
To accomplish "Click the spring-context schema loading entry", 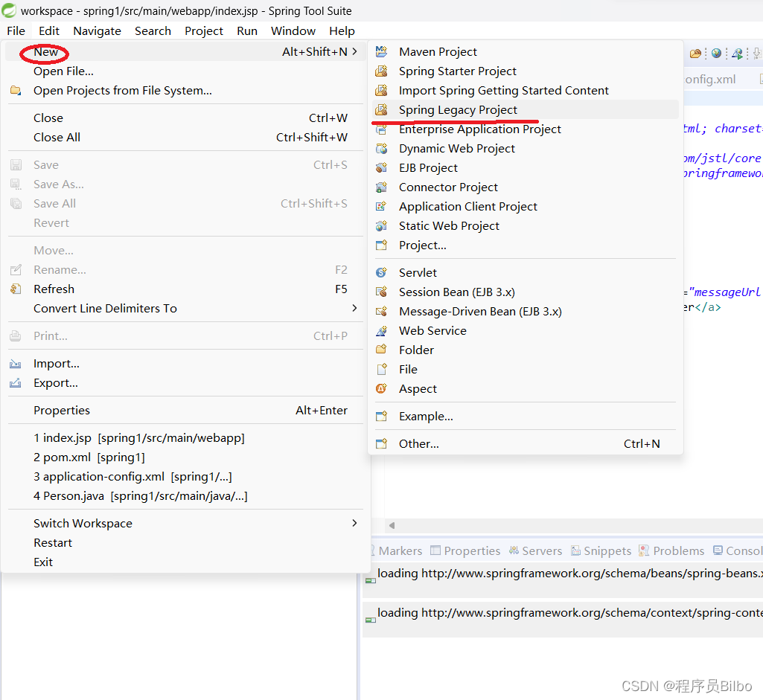I will click(563, 618).
